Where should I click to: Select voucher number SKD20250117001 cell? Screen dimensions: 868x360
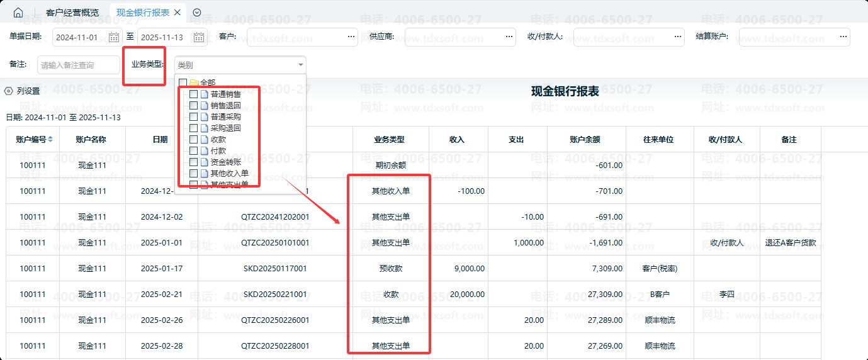[275, 268]
